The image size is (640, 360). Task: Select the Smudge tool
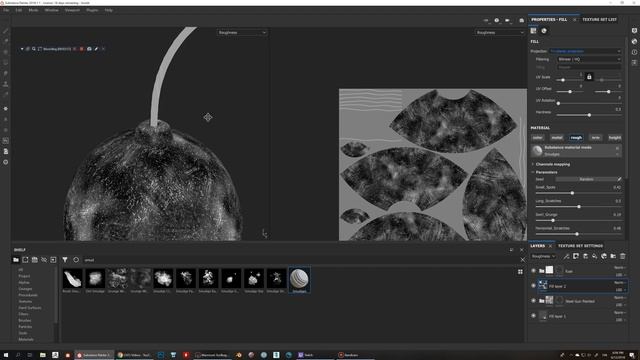(6, 73)
